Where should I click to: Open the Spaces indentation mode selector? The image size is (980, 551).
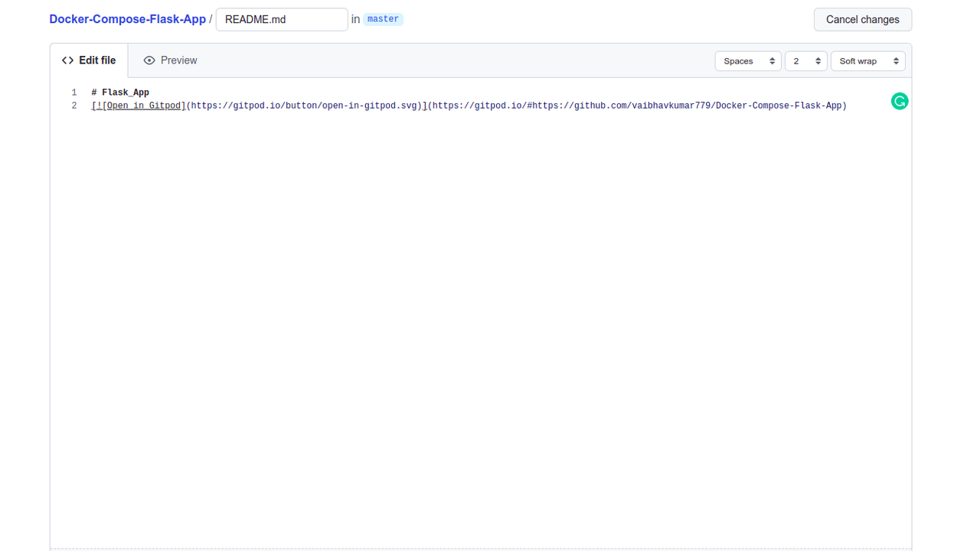point(746,60)
